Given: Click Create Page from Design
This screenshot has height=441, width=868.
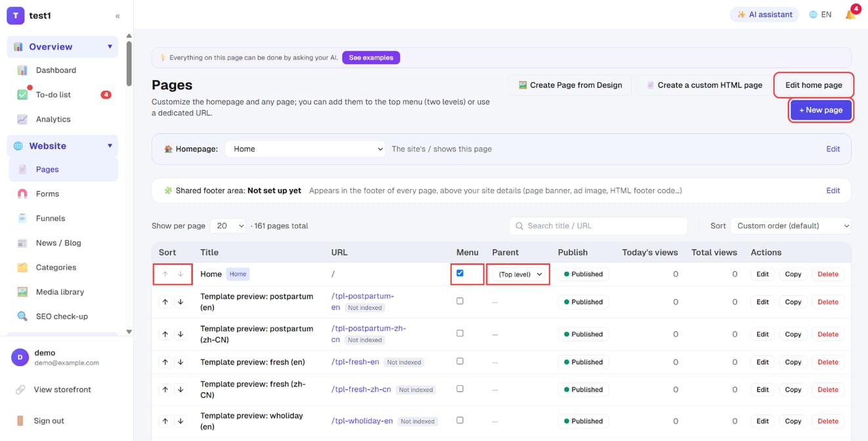Looking at the screenshot, I should 570,85.
